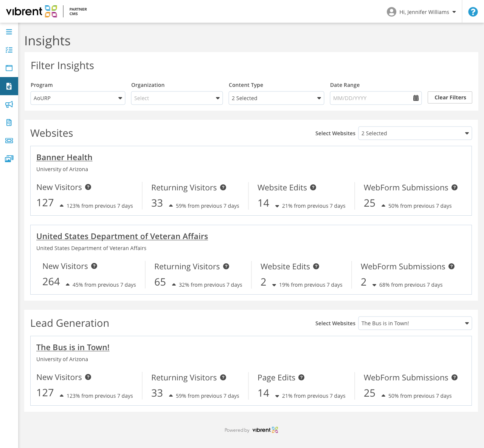Open the hamburger menu in the sidebar

(x=9, y=32)
